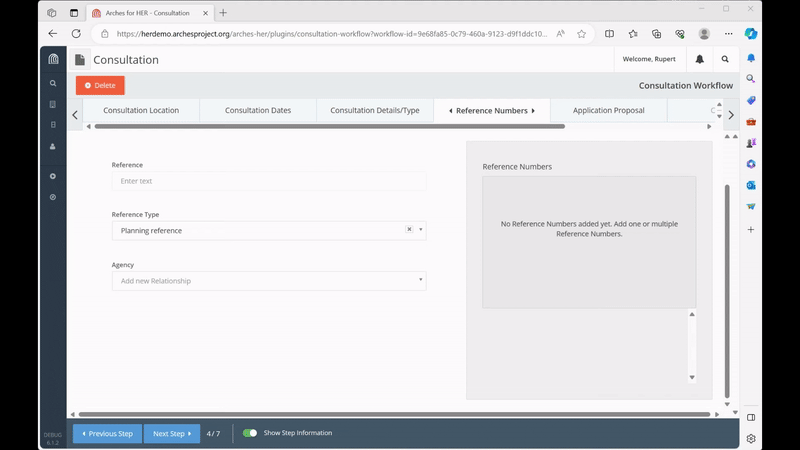Open the Agency relationship dropdown

click(269, 281)
